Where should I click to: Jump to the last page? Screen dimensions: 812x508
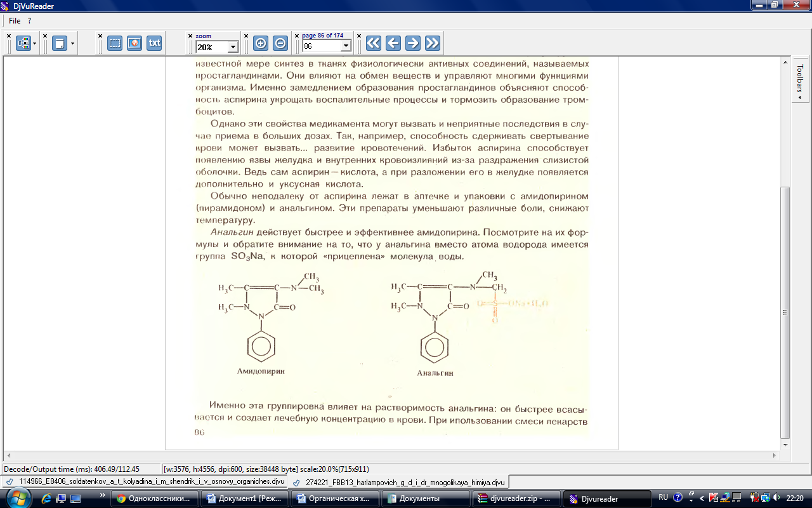click(x=433, y=43)
